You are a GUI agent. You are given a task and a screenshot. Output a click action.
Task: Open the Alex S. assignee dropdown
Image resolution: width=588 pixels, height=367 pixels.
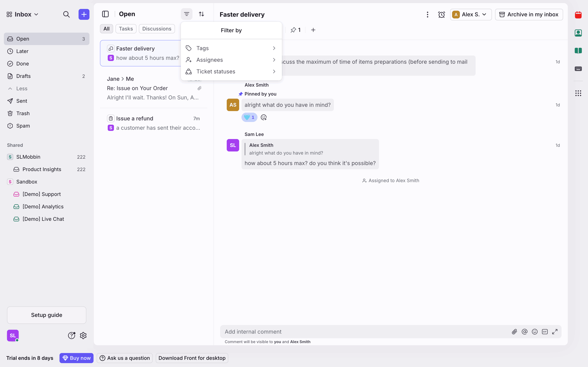(x=471, y=15)
